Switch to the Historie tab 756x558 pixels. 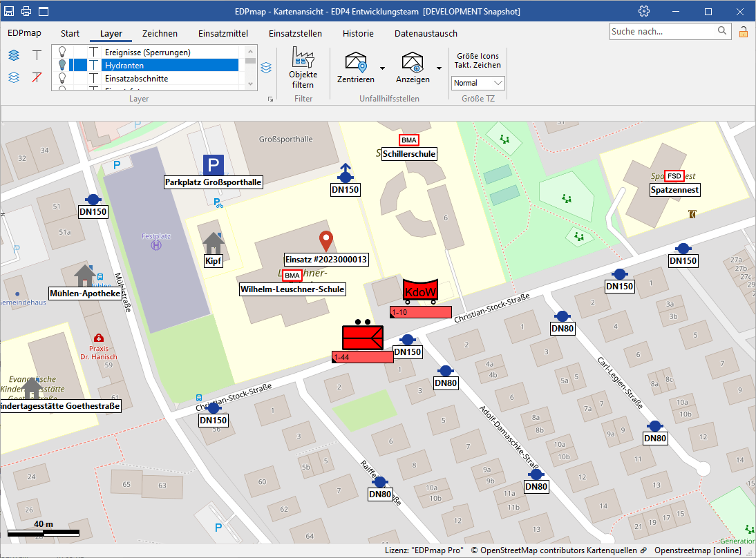tap(358, 33)
